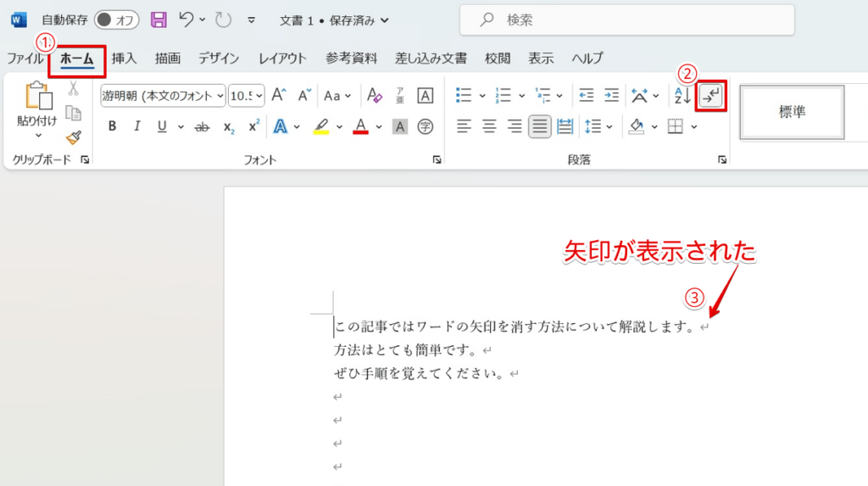Apply the 標準 style

[793, 112]
